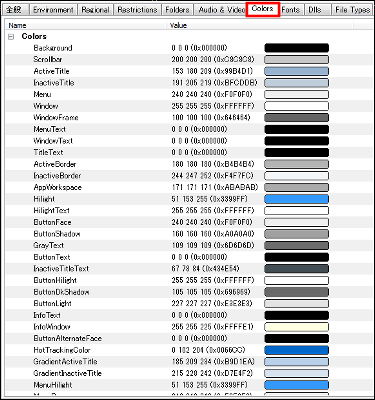The width and height of the screenshot is (375, 400).
Task: Select the Colors tab
Action: pos(263,9)
